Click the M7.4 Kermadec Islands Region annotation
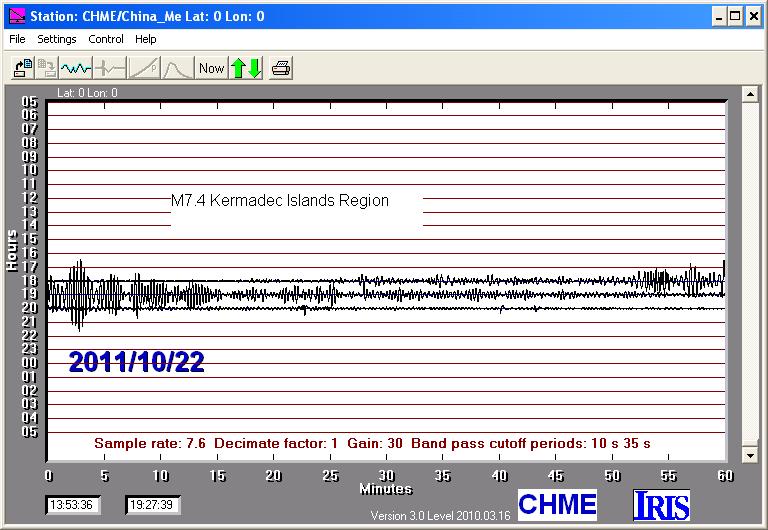Viewport: 768px width, 530px height. (x=280, y=201)
